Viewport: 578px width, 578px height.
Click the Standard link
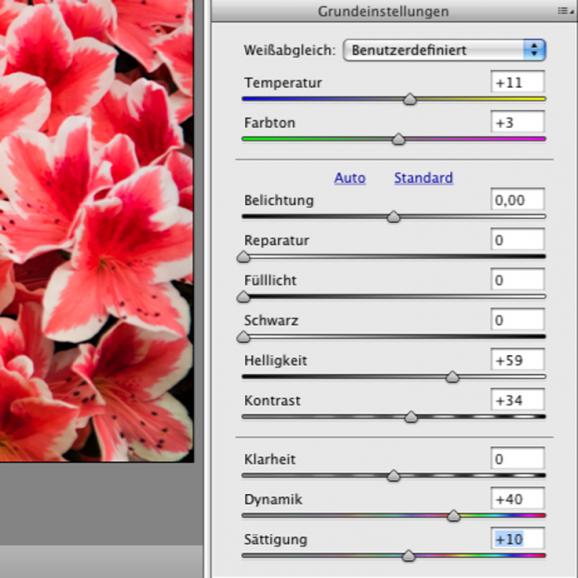point(424,178)
